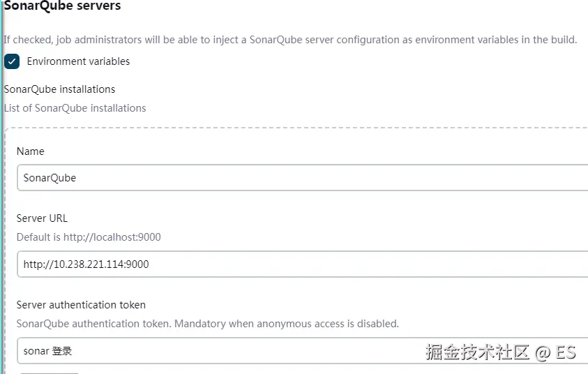Click the sonar 登录 selected credential text
588x374 pixels.
[47, 351]
